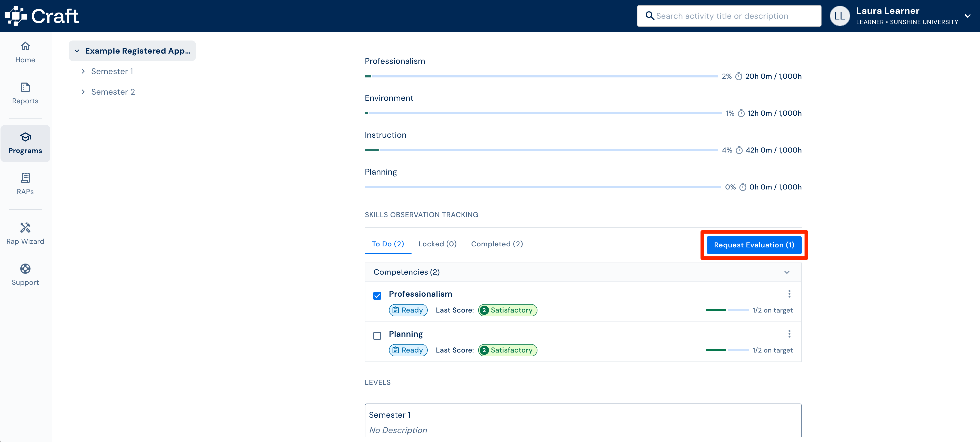The image size is (980, 442).
Task: Check the Planning competency checkbox
Action: (x=377, y=336)
